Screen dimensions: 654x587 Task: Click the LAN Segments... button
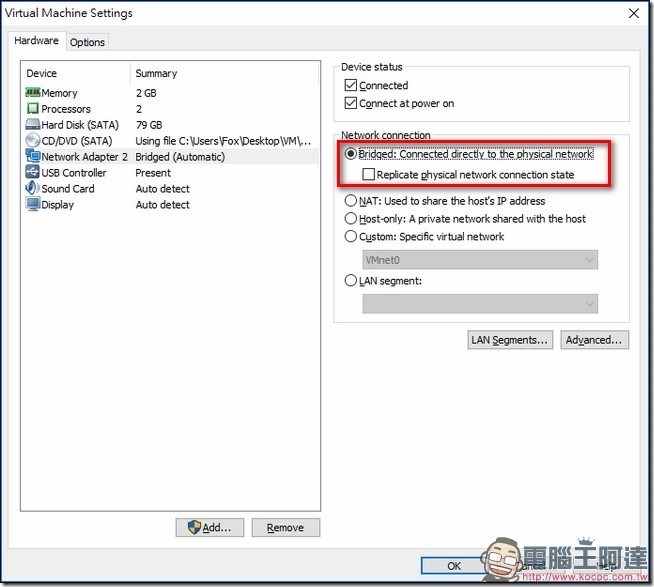(x=510, y=340)
